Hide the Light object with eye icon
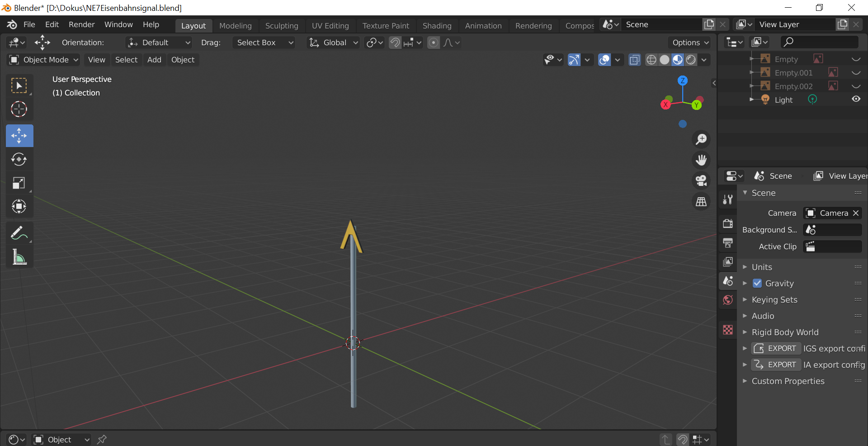This screenshot has width=868, height=446. (856, 99)
